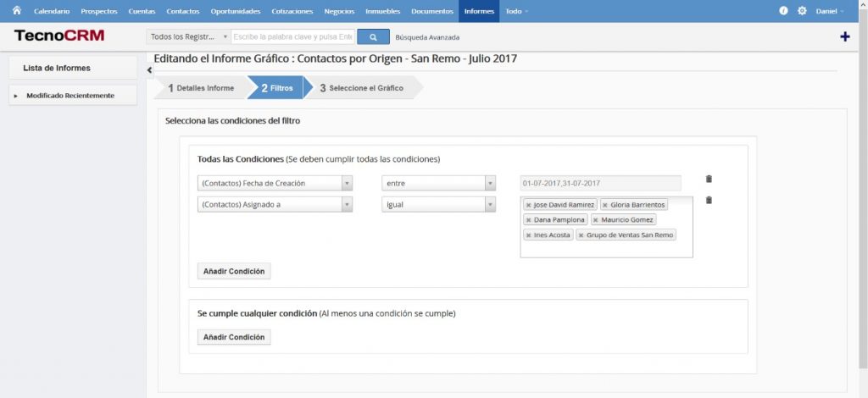
Task: Switch to step 3 Seleccione el Gráfico
Action: (x=364, y=88)
